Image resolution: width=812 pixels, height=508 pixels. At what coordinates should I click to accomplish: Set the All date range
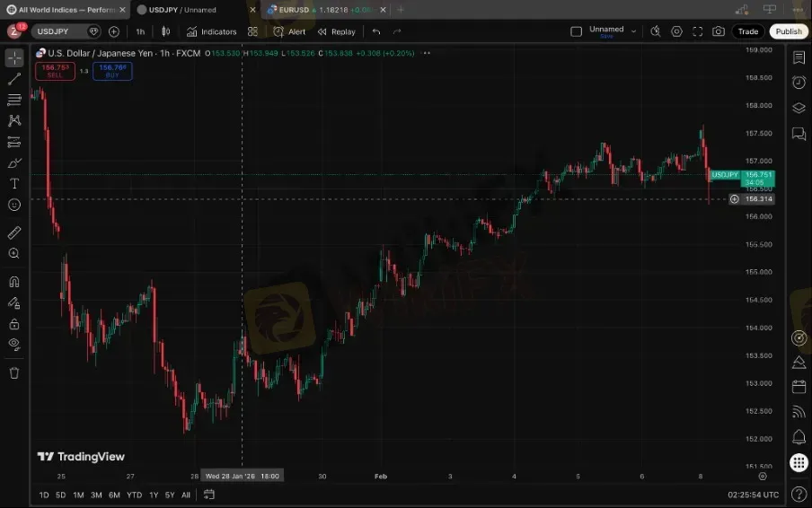pos(186,495)
